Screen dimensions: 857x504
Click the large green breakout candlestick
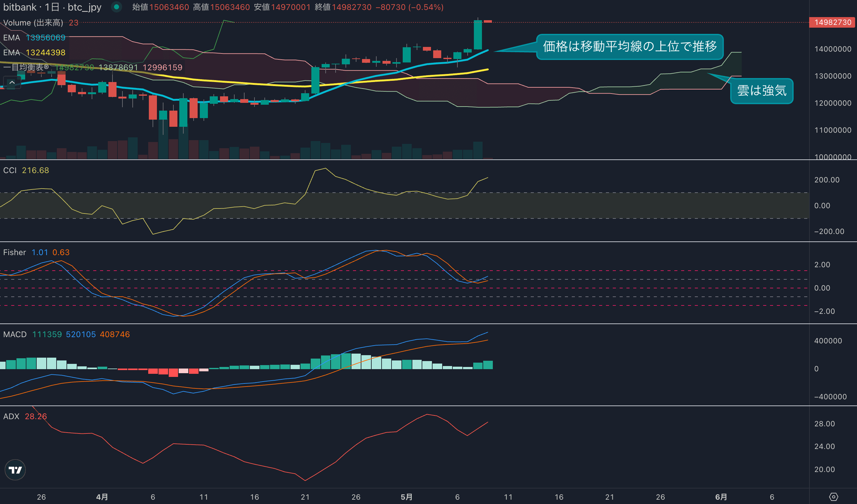pyautogui.click(x=478, y=35)
